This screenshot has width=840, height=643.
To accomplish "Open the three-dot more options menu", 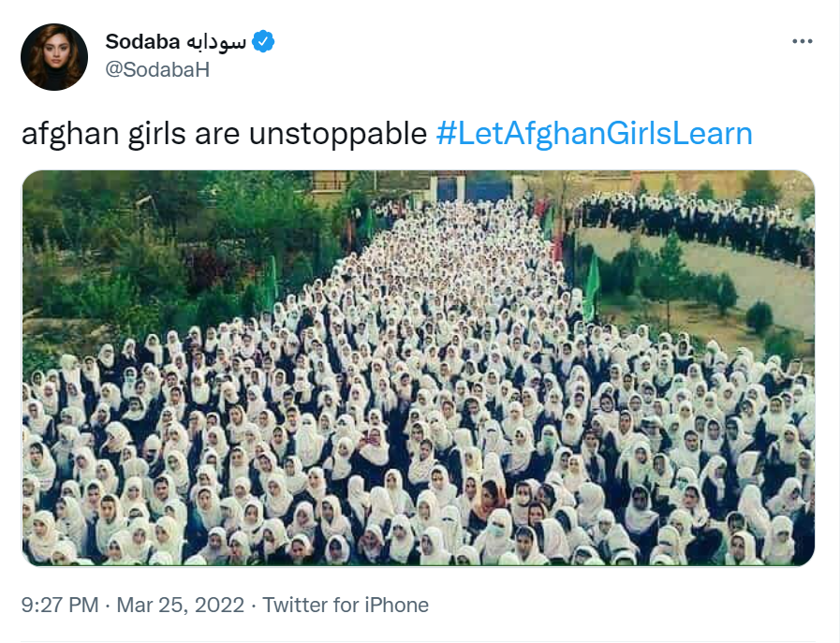I will point(802,42).
